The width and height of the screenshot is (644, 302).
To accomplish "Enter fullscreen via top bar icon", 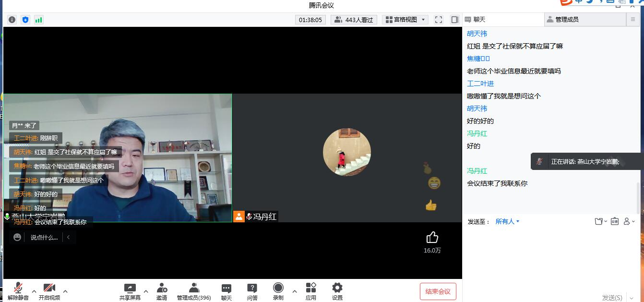I will (438, 20).
